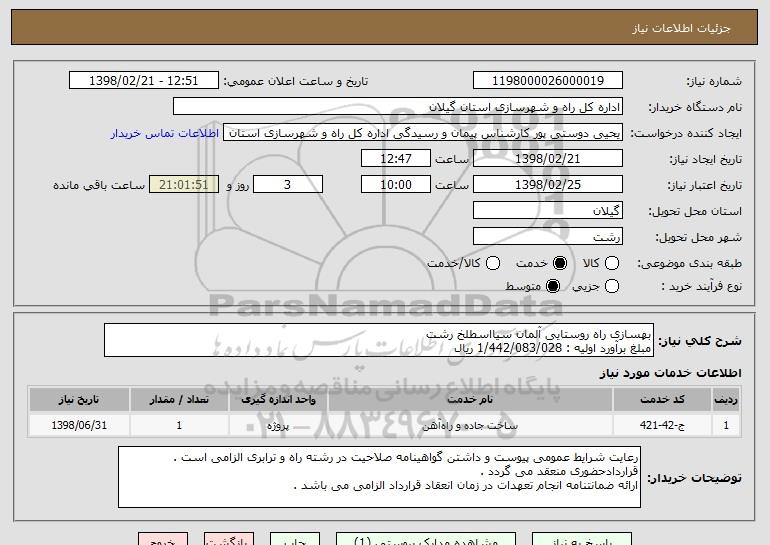Choose the جزیی purchase type option
Viewport: 770px width, 545px height.
point(611,286)
